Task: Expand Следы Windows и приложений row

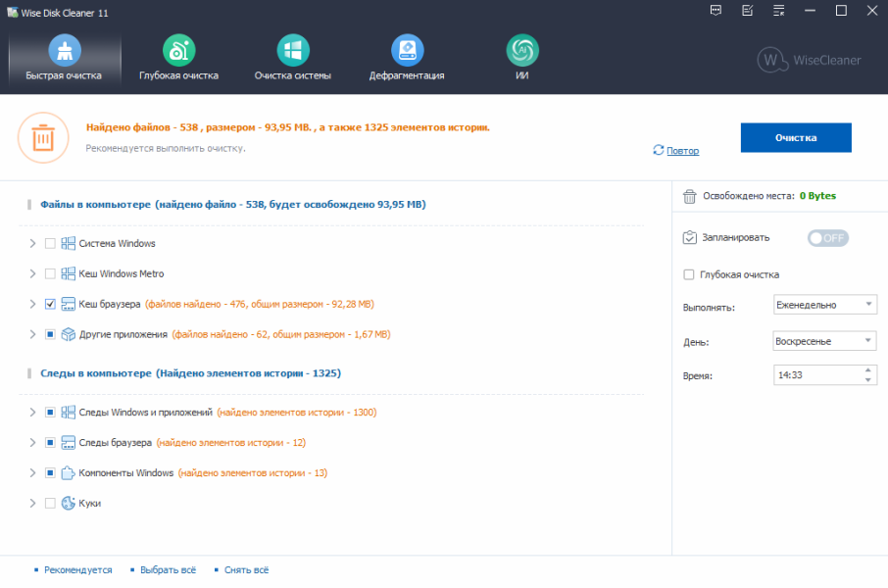Action: click(x=32, y=413)
